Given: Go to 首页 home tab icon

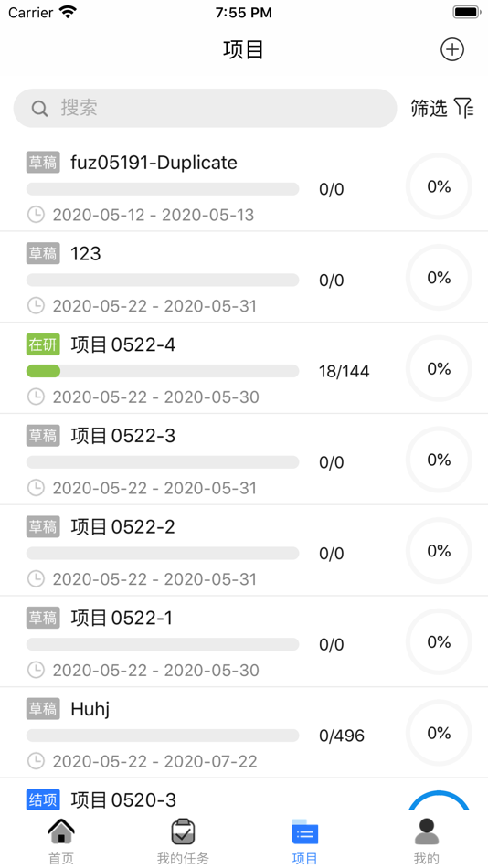Looking at the screenshot, I should (61, 831).
